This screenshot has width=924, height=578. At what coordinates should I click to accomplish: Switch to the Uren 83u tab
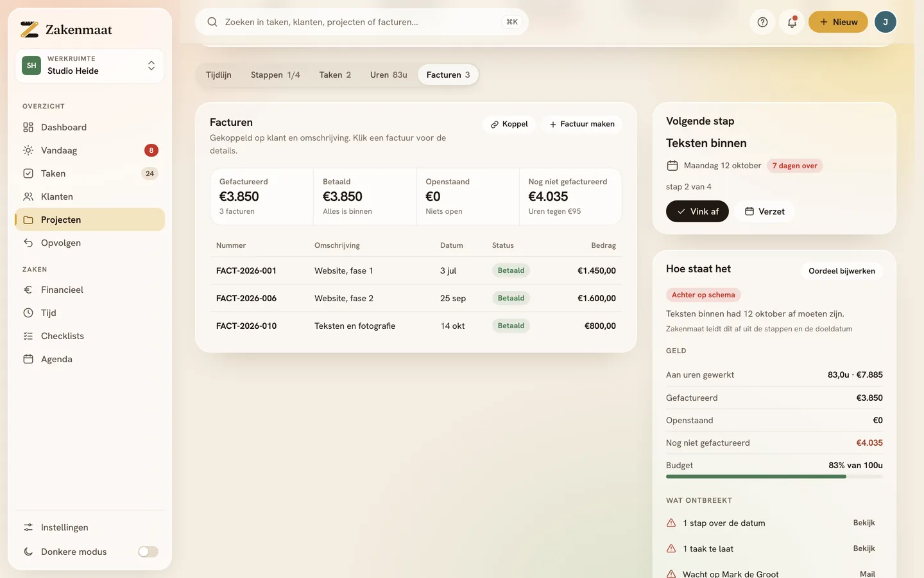click(388, 74)
